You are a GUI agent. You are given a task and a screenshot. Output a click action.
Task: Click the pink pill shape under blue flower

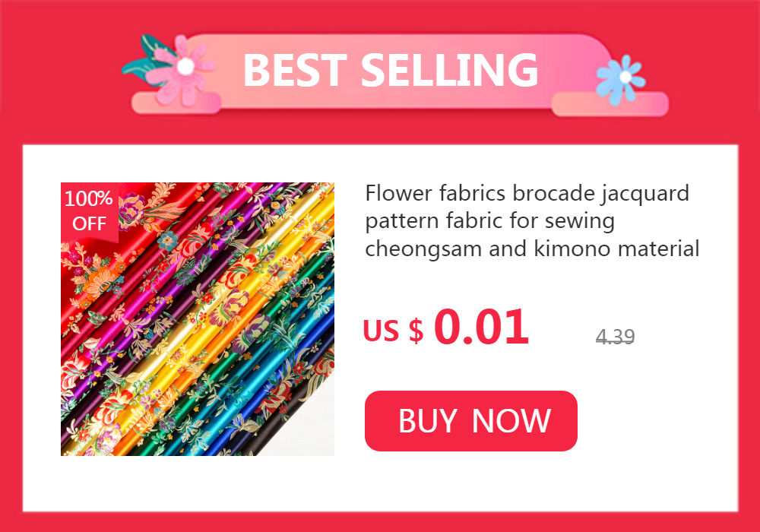point(610,104)
